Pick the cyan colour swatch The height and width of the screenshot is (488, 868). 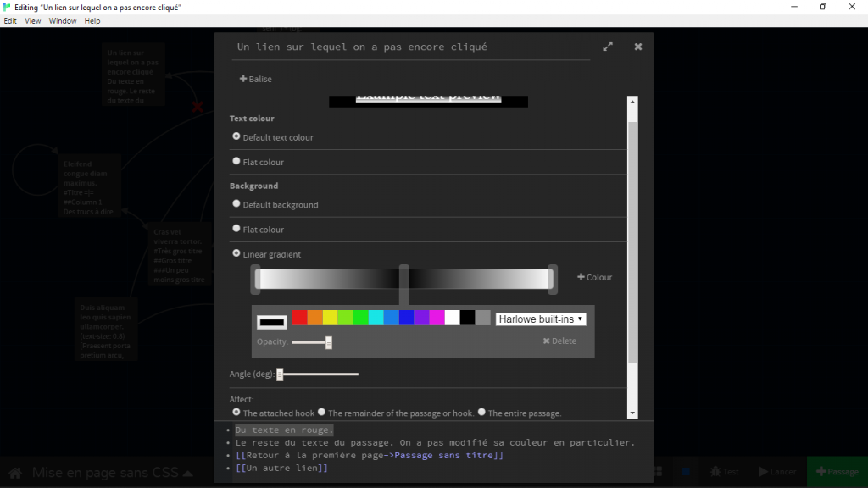click(376, 318)
